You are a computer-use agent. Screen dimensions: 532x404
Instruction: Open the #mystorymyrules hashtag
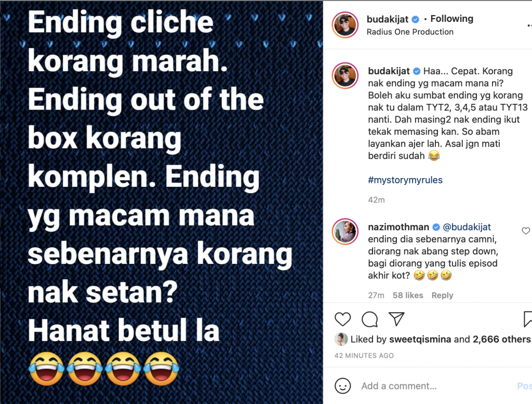pos(405,180)
